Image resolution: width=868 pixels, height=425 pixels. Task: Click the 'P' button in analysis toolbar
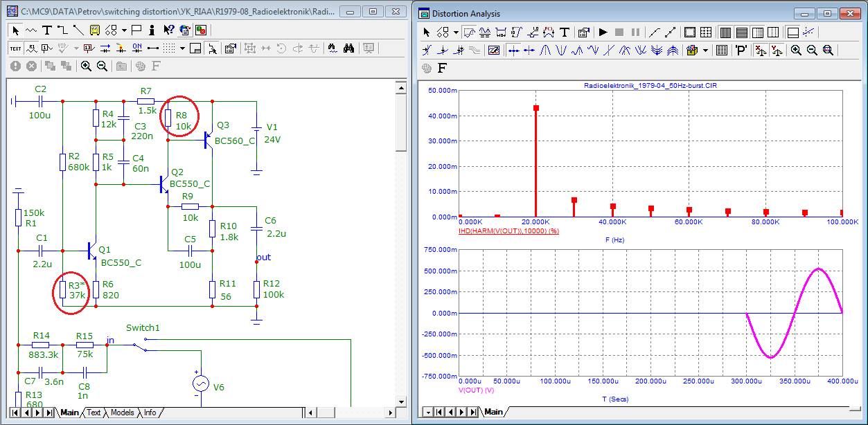(x=741, y=50)
